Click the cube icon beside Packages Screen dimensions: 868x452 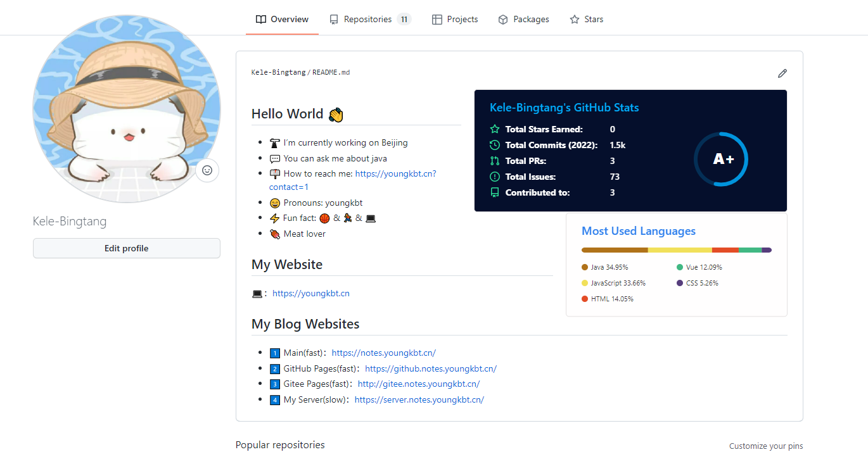pos(503,20)
